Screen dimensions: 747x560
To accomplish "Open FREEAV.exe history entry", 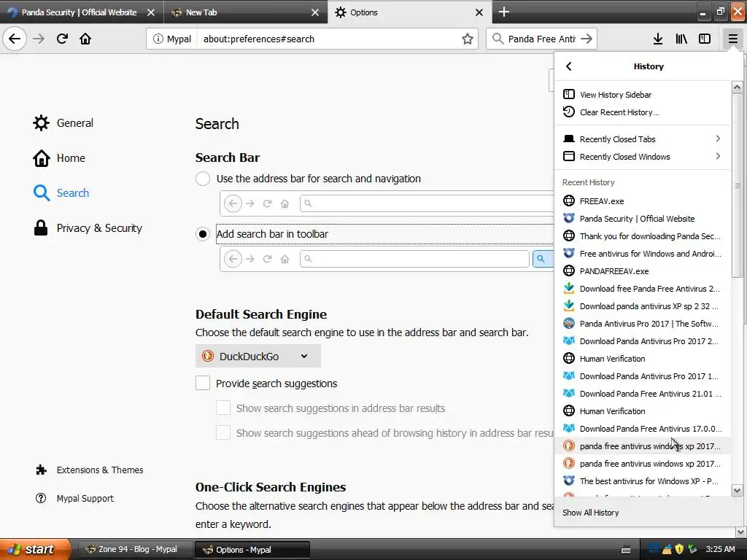I will tap(642, 201).
